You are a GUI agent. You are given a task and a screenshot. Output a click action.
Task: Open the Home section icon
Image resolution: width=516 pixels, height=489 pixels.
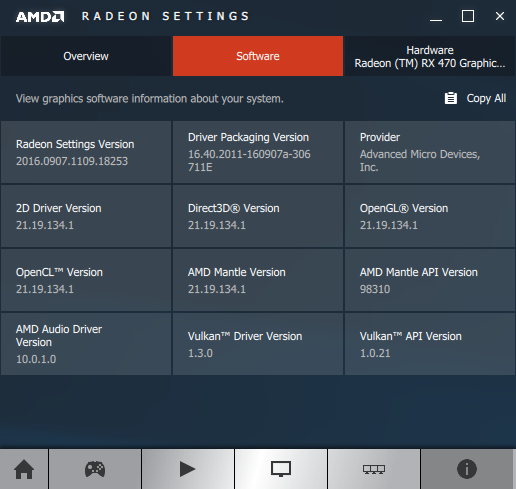(x=24, y=469)
